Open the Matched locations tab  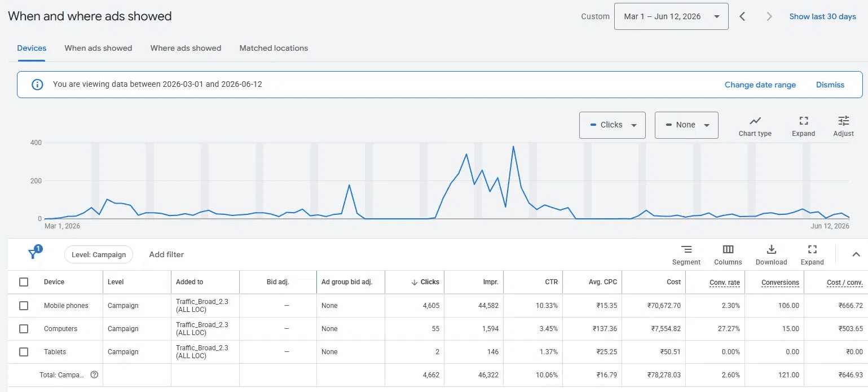274,48
